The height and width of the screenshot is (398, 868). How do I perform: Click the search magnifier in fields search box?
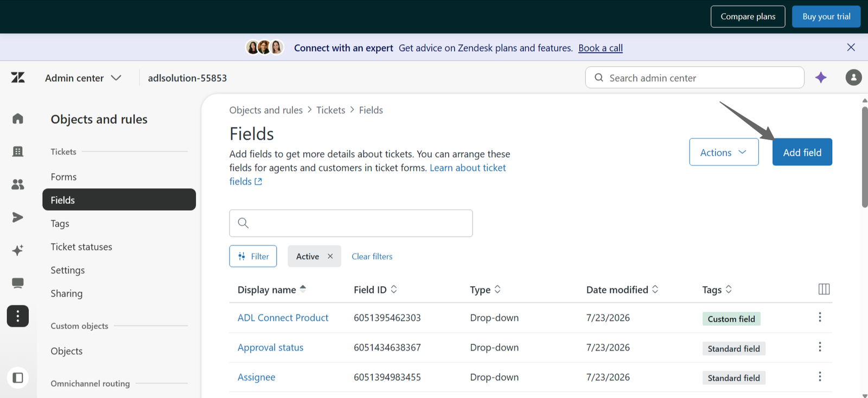(243, 223)
